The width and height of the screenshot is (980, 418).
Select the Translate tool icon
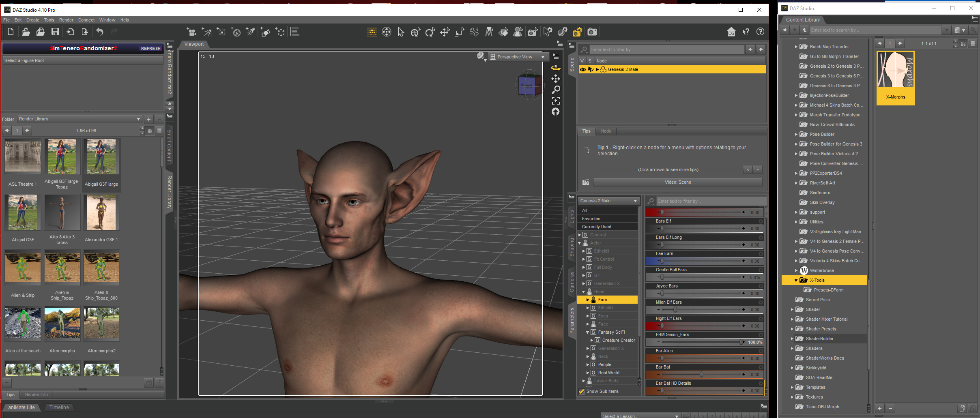point(445,32)
